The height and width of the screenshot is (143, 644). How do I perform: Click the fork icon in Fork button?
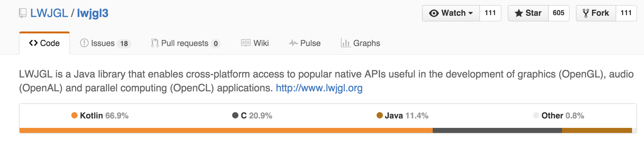pyautogui.click(x=586, y=13)
